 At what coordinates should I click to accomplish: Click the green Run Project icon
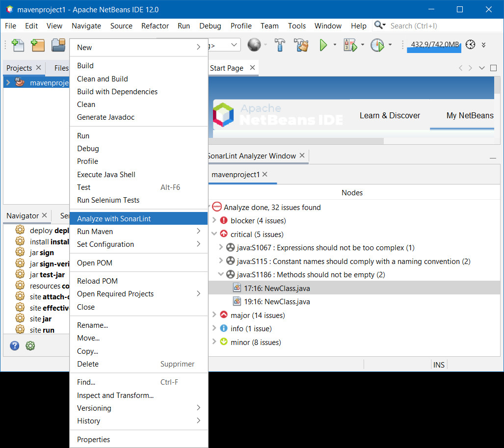tap(323, 45)
